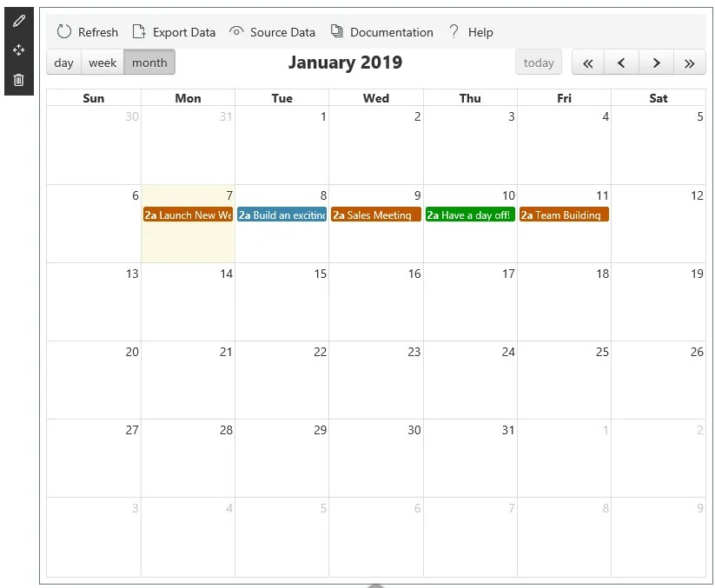Viewport: 715px width, 588px height.
Task: Select day number 22
Action: [x=320, y=352]
